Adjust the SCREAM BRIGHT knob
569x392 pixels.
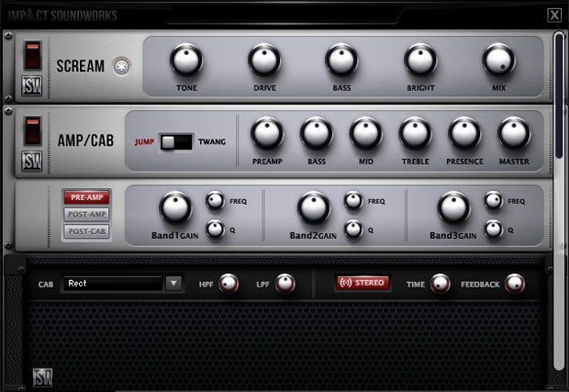[x=420, y=61]
